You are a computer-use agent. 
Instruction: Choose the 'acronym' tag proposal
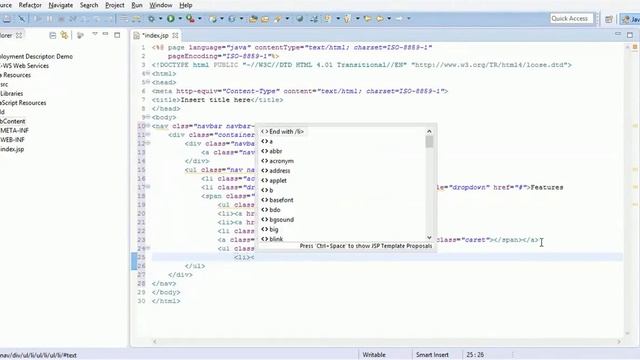coord(278,161)
